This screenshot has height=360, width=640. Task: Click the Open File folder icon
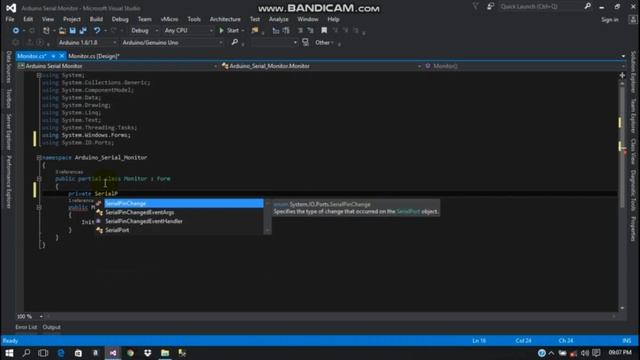click(x=62, y=30)
